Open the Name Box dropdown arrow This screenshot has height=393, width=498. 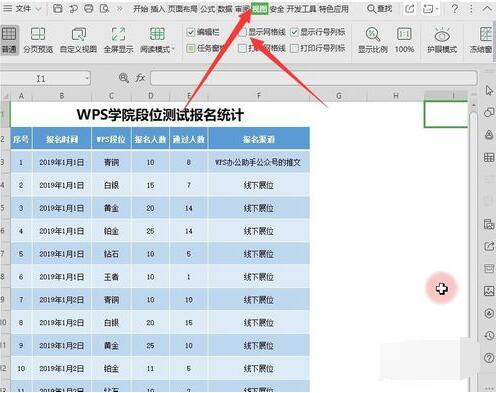[x=87, y=79]
